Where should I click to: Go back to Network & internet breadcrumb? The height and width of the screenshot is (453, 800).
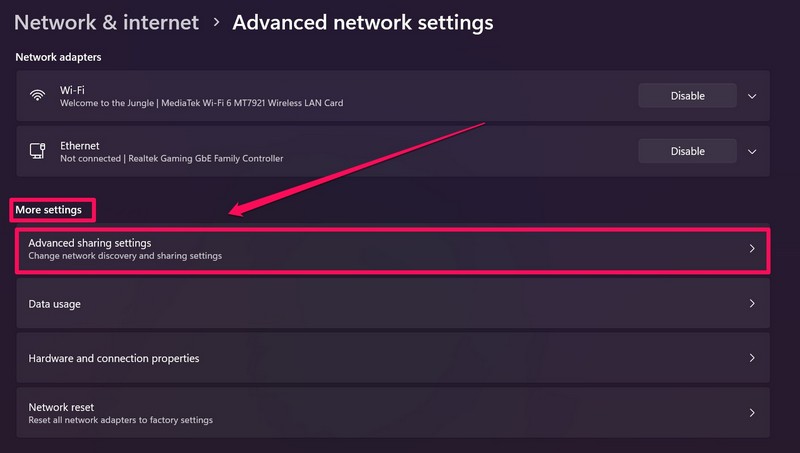tap(106, 21)
